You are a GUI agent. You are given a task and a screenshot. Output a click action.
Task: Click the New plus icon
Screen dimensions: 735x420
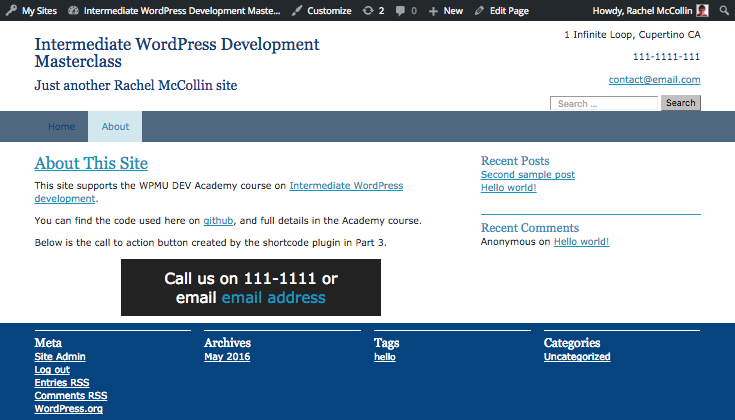(433, 11)
